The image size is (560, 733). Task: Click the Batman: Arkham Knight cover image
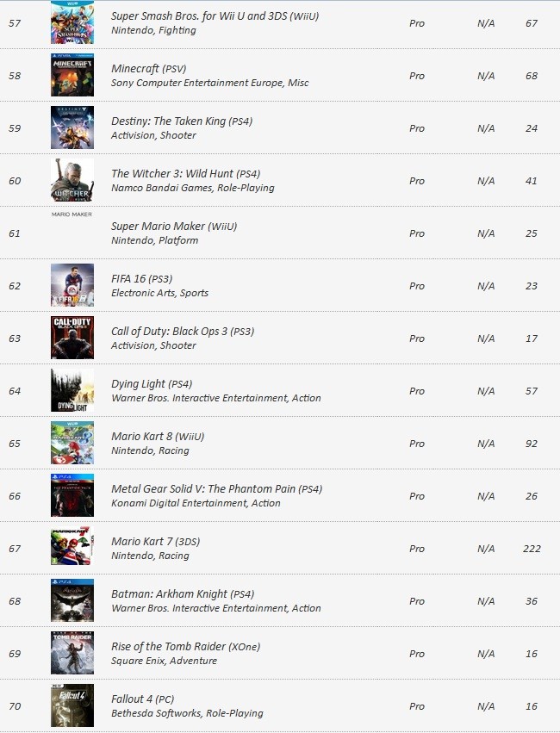pos(72,600)
